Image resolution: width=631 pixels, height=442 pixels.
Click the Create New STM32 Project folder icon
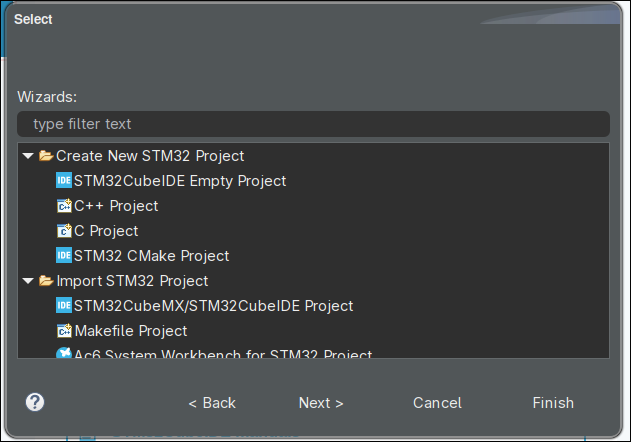(x=46, y=156)
